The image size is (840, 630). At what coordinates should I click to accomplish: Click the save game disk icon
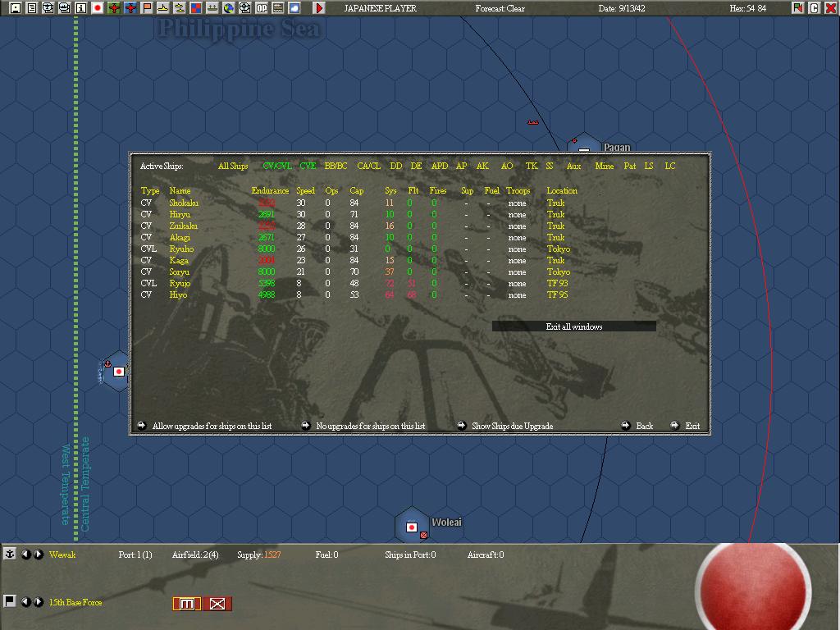click(15, 7)
